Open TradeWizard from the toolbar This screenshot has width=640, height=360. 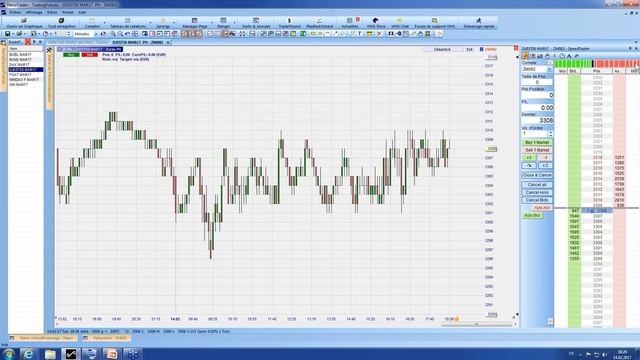coord(289,23)
